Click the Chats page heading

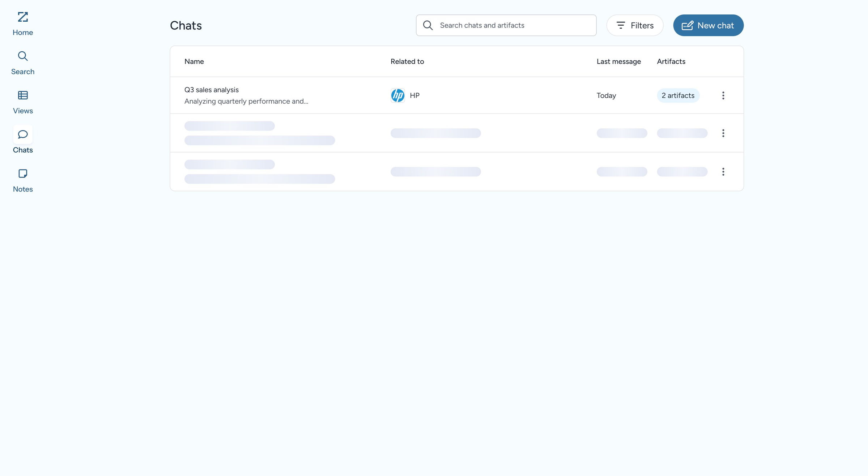click(186, 25)
